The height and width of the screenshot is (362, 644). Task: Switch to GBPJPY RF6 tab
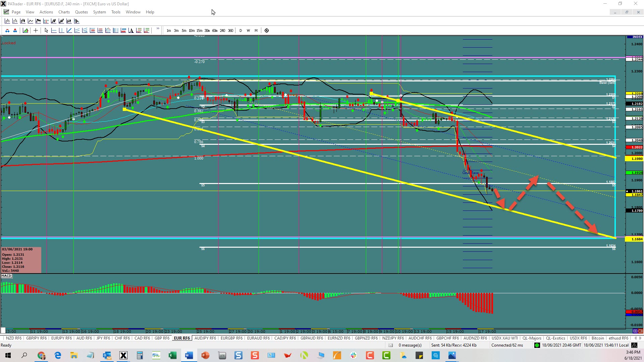coord(36,338)
